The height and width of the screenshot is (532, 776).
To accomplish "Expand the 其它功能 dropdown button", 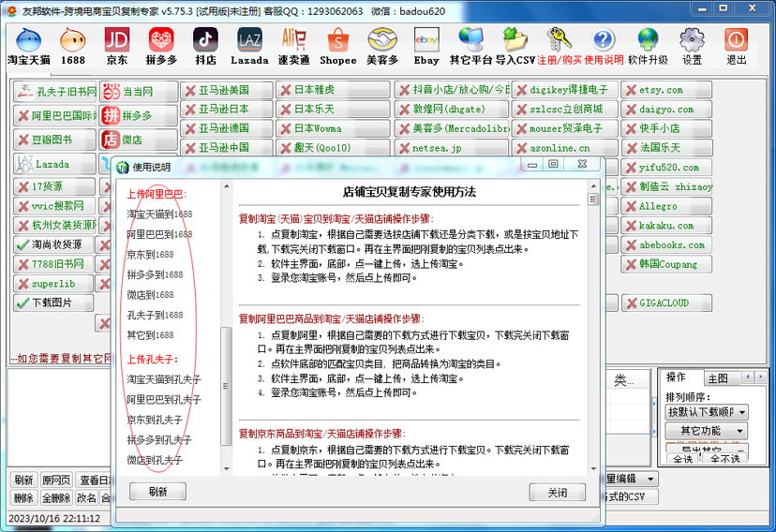I will [x=707, y=431].
